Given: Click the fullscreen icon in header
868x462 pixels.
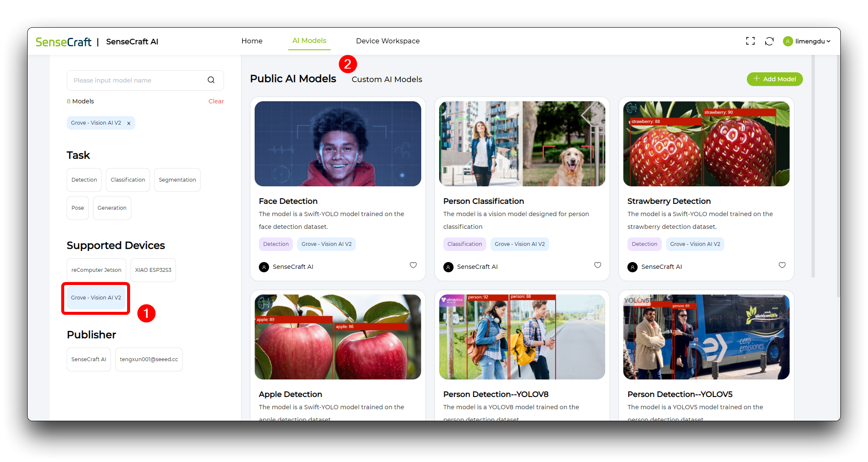Looking at the screenshot, I should (750, 41).
